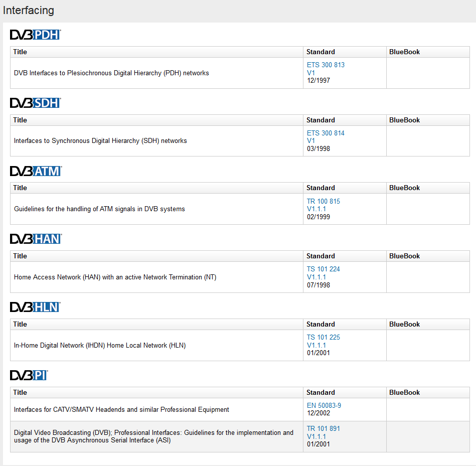Image resolution: width=476 pixels, height=466 pixels.
Task: Click the DVB-ATM logo
Action: [x=35, y=171]
